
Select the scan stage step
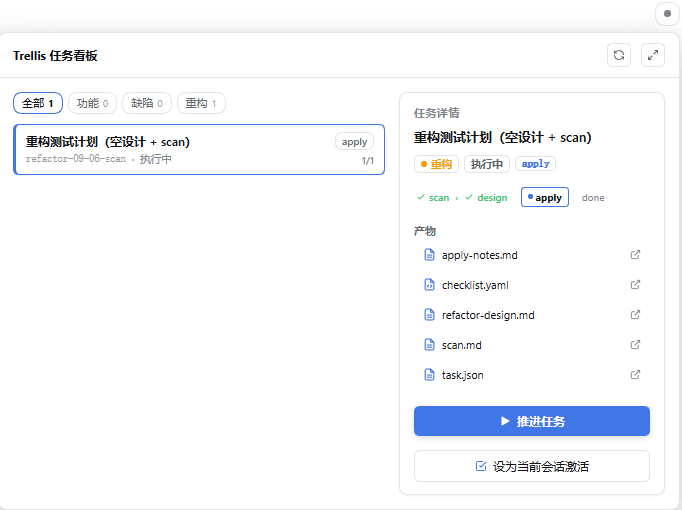[x=433, y=198]
